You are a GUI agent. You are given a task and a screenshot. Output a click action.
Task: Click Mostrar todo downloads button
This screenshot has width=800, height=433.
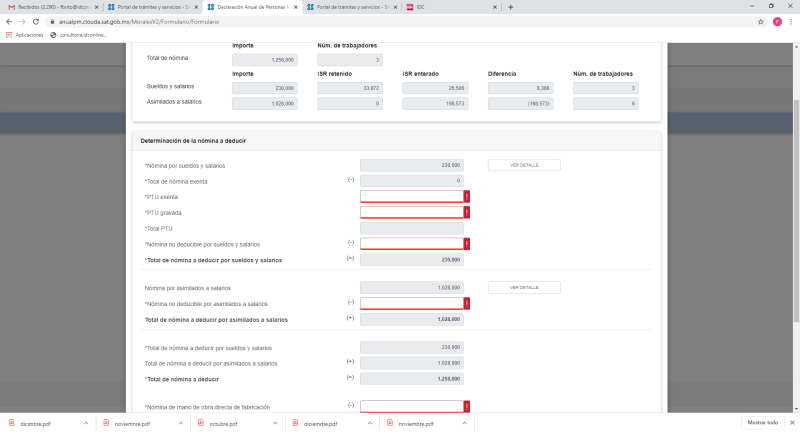[x=763, y=423]
